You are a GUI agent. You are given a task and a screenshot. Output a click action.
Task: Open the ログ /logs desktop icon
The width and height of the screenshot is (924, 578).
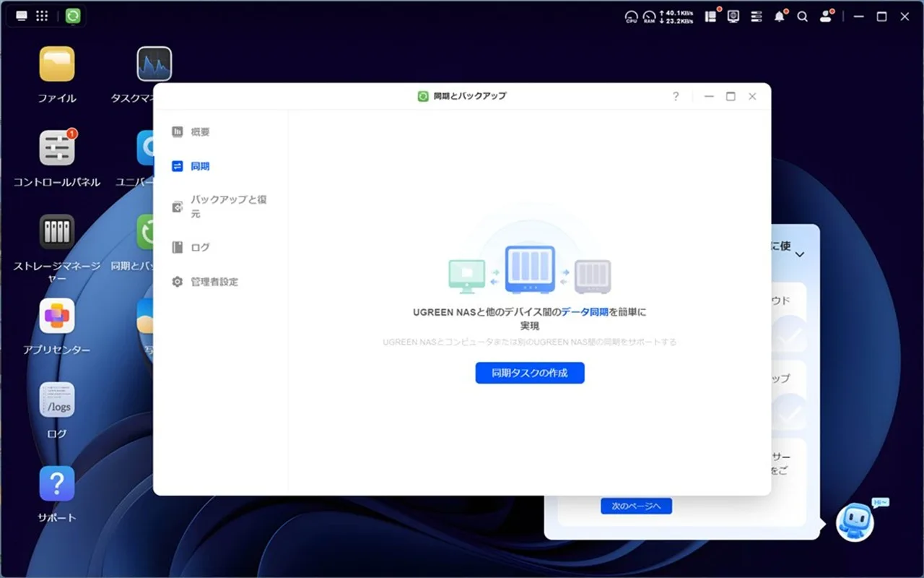click(x=57, y=400)
